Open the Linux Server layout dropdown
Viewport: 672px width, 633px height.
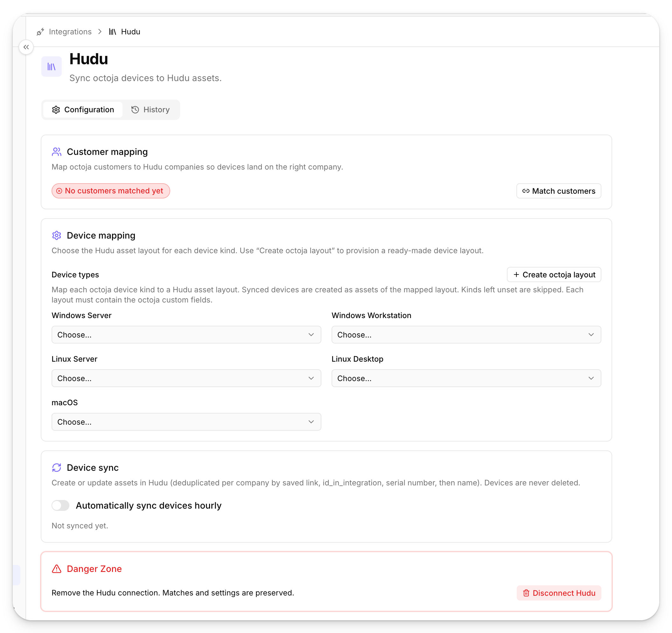(x=186, y=378)
